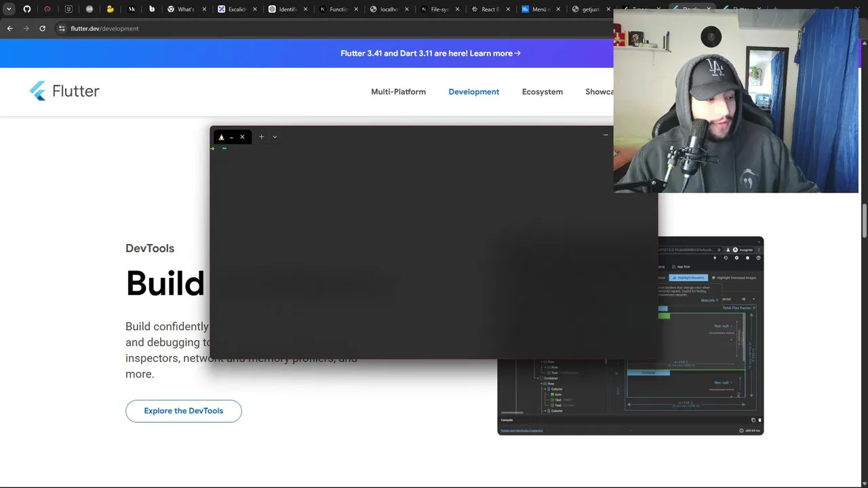
Task: Close the terminal tab
Action: point(242,137)
